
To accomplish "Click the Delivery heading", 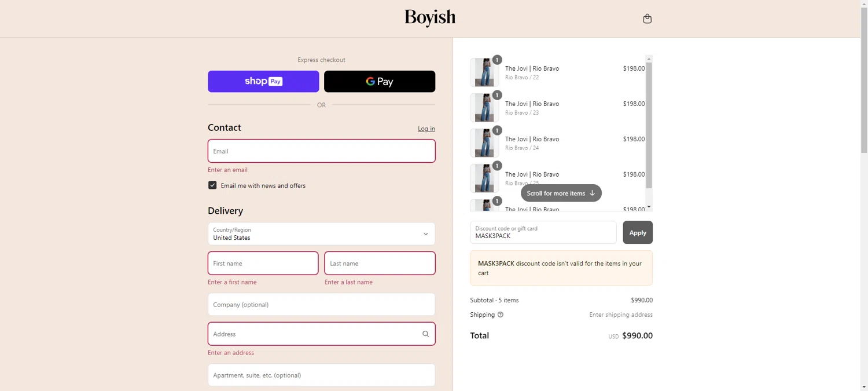I will [x=226, y=211].
